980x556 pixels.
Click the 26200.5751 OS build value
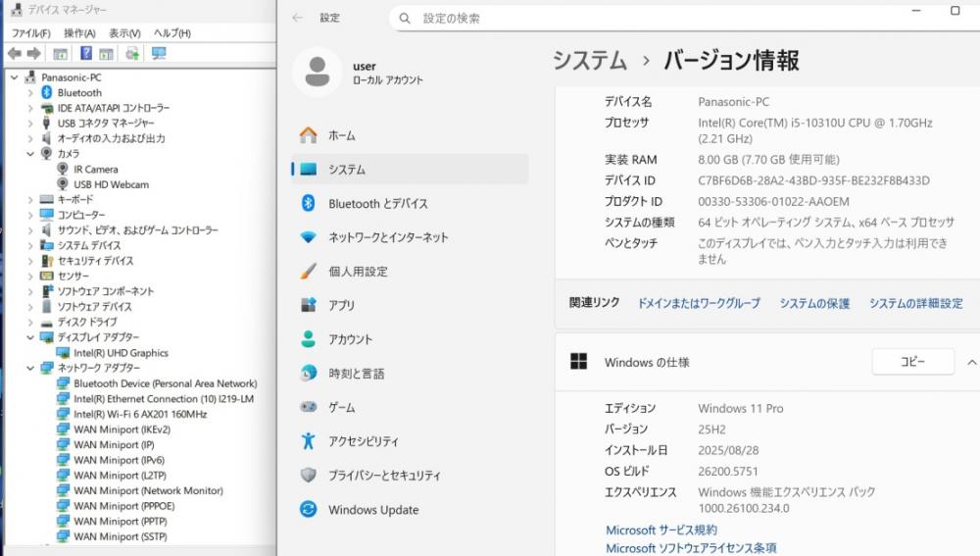[x=728, y=472]
